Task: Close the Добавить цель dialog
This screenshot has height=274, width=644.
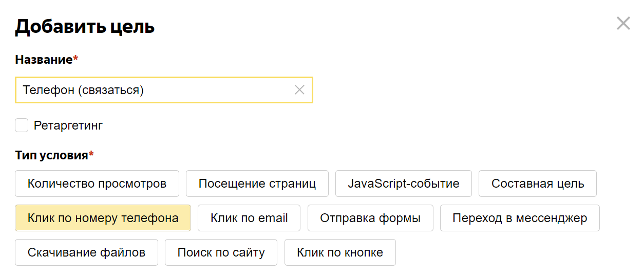Action: click(x=623, y=23)
